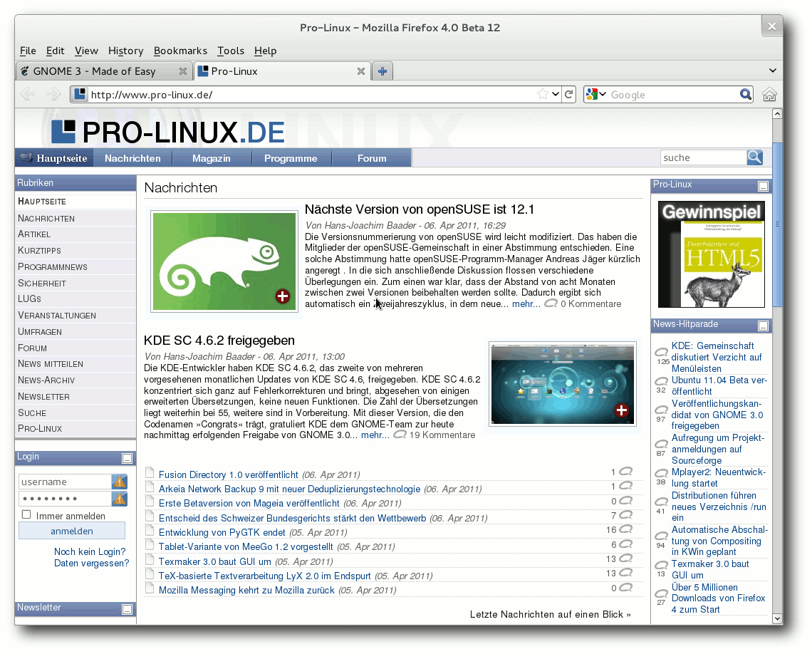Click document icon beside Texmaker 3.0 headline
Image resolution: width=812 pixels, height=654 pixels.
tap(150, 559)
